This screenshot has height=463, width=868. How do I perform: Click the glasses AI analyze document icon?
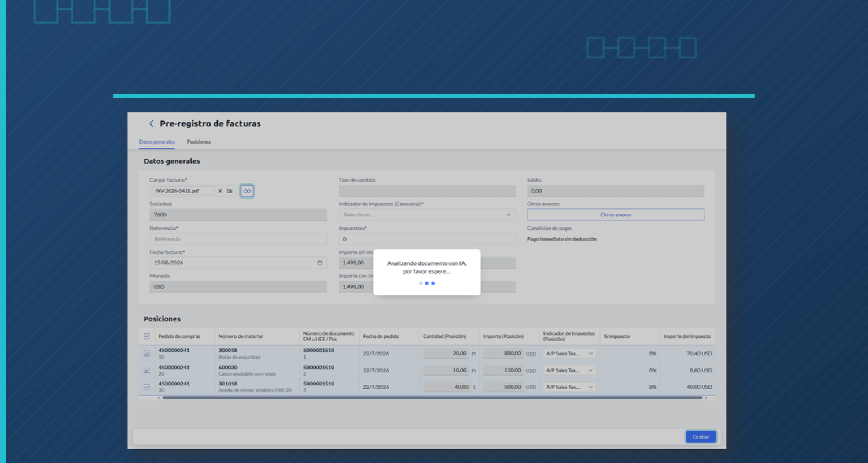pyautogui.click(x=247, y=191)
